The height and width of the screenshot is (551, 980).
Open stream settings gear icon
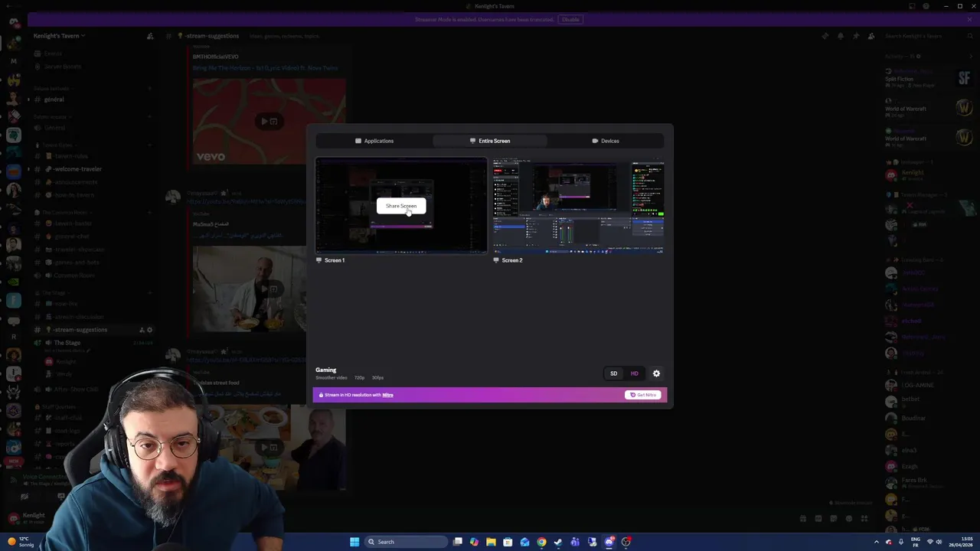pos(656,373)
